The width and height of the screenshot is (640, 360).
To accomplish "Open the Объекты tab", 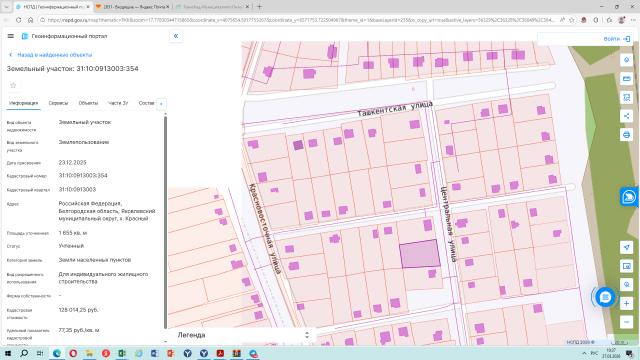I will tap(88, 103).
